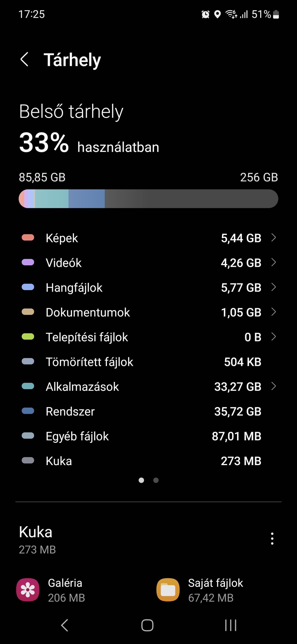Expand the Alkalmazások chevron arrow

(x=273, y=386)
